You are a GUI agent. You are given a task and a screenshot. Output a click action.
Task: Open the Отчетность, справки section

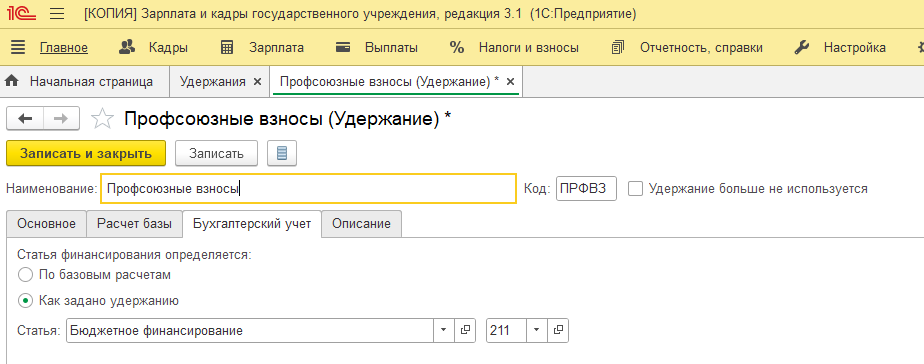click(x=701, y=48)
